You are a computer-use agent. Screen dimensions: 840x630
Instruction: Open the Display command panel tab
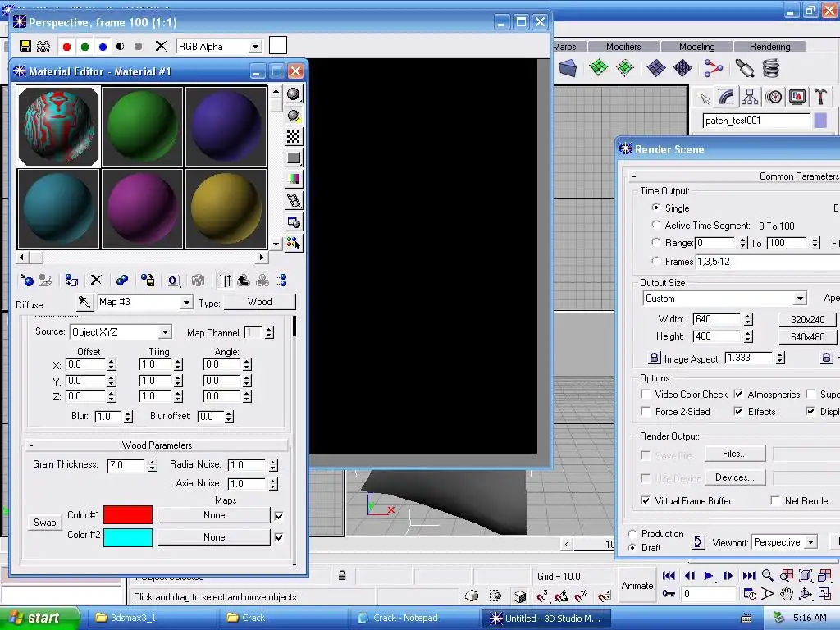click(797, 97)
